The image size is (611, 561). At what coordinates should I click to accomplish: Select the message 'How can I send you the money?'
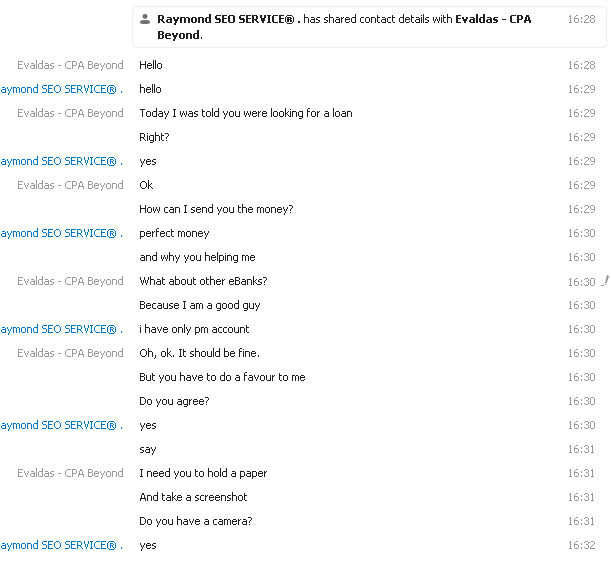pos(216,209)
